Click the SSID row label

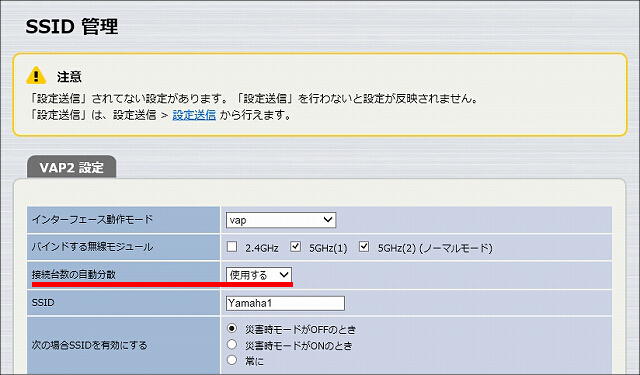[x=43, y=303]
